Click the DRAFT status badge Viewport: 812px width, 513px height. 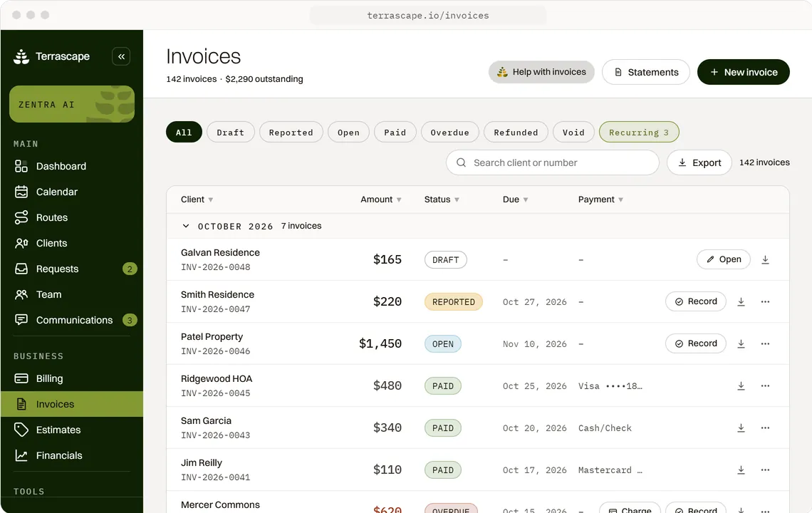(446, 259)
